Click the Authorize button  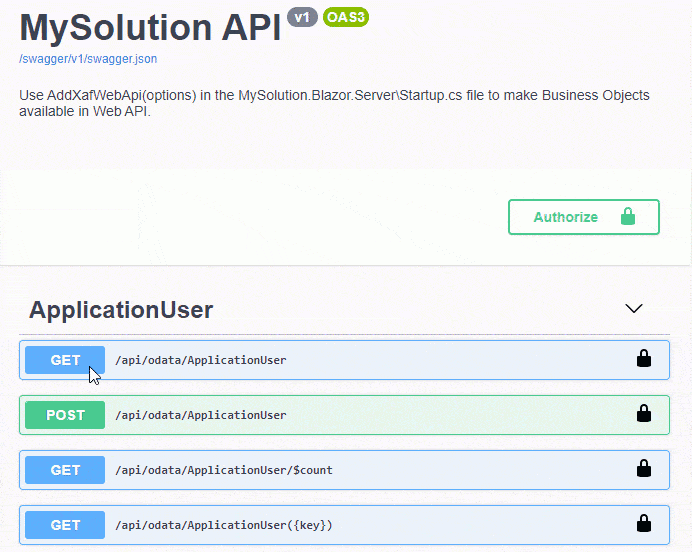click(x=583, y=217)
